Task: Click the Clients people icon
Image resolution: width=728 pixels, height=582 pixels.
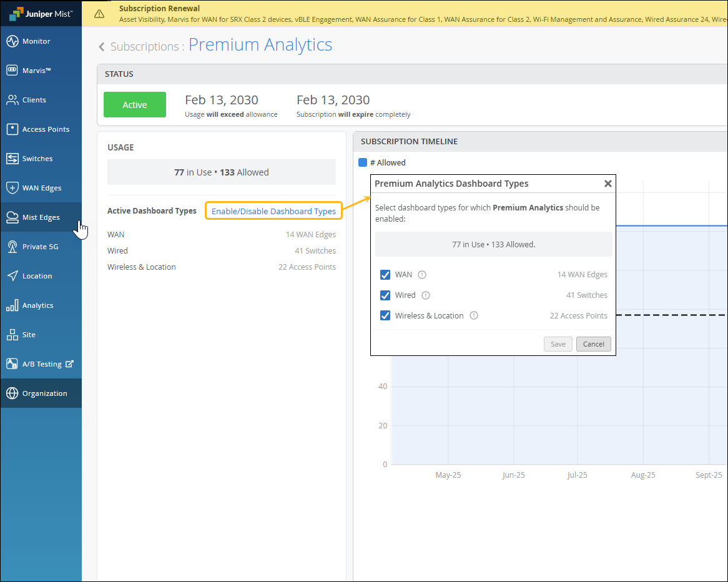Action: 12,100
